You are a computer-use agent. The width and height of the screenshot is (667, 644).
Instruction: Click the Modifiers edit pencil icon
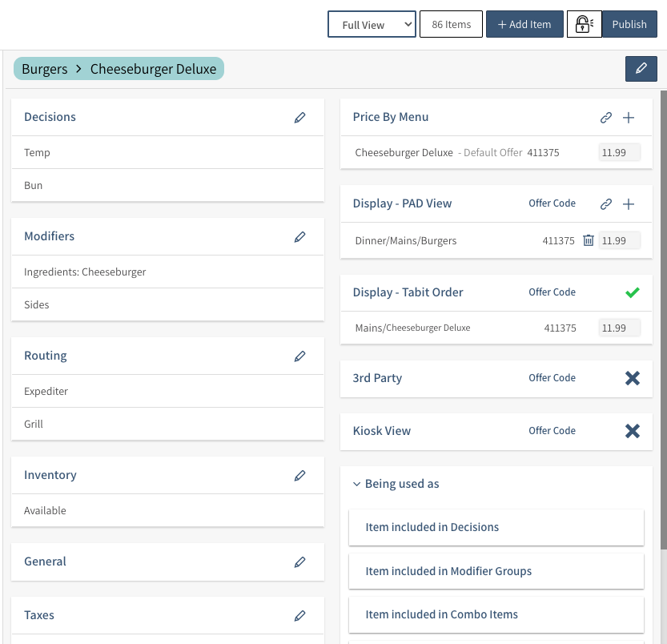(300, 237)
